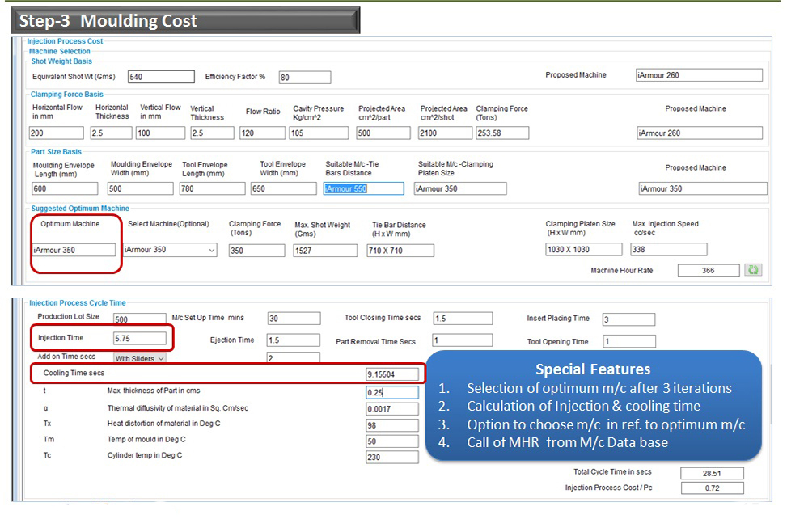This screenshot has width=787, height=532.
Task: Click the 'Injection Process Cost' section title
Action: (65, 41)
